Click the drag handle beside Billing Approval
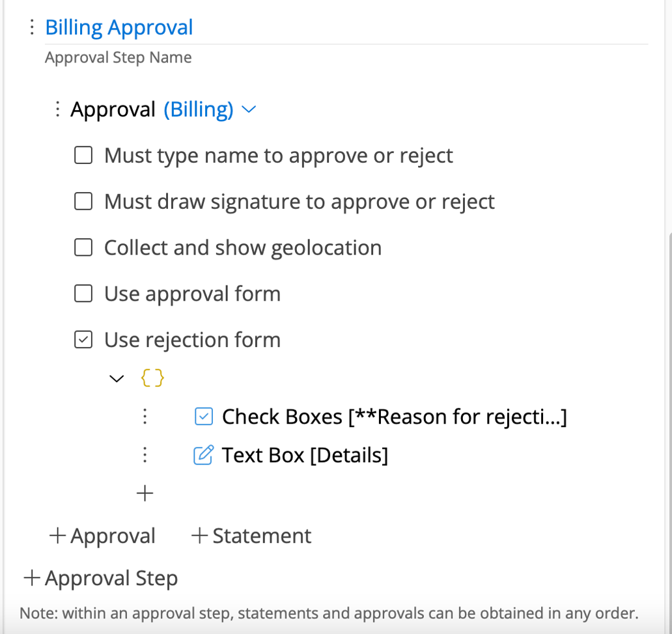 coord(31,27)
